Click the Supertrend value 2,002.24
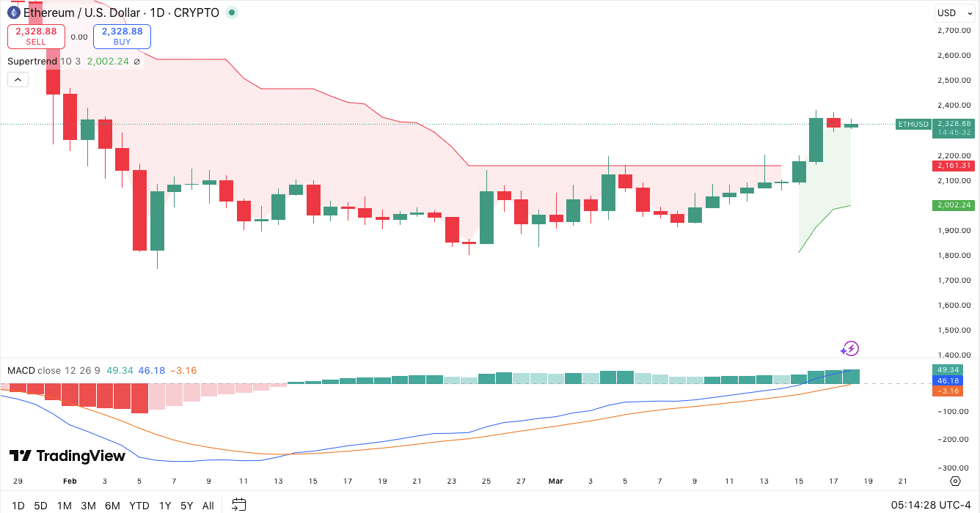Image resolution: width=980 pixels, height=513 pixels. (109, 62)
